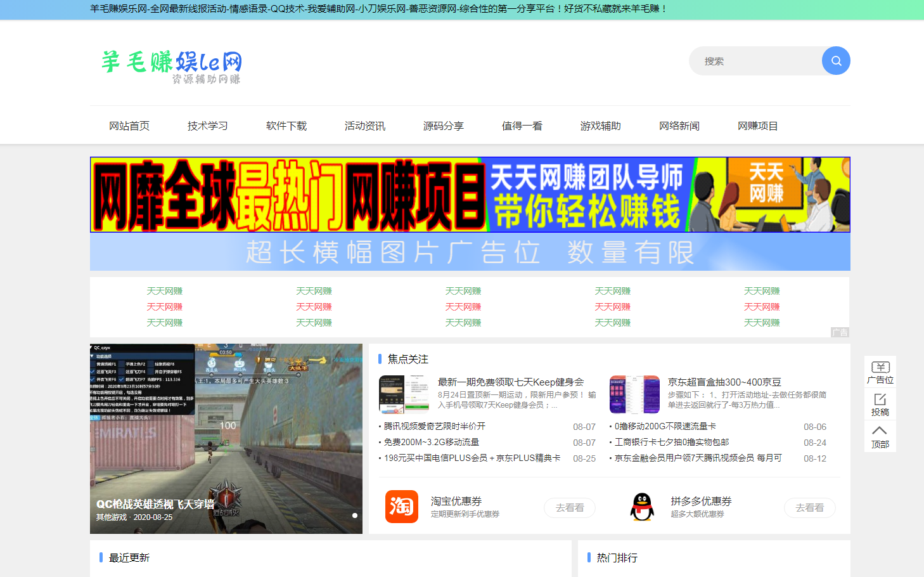Select the carousel slide indicator dot
This screenshot has height=577, width=924.
click(355, 515)
